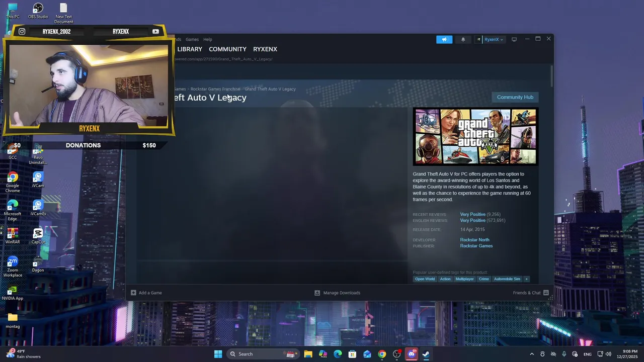The width and height of the screenshot is (644, 362).
Task: Switch to OBS Studio taskbar icon
Action: tap(397, 354)
